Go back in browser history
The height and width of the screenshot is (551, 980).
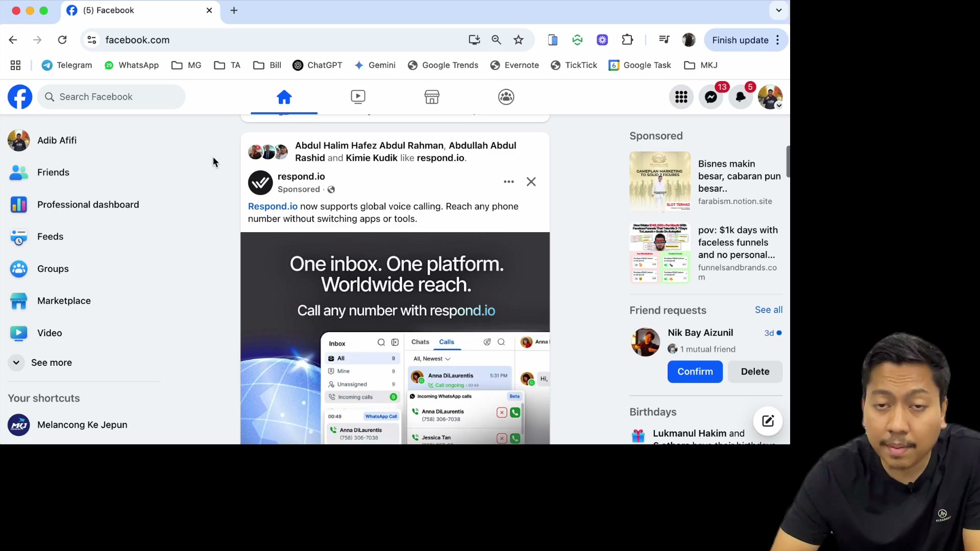click(13, 40)
